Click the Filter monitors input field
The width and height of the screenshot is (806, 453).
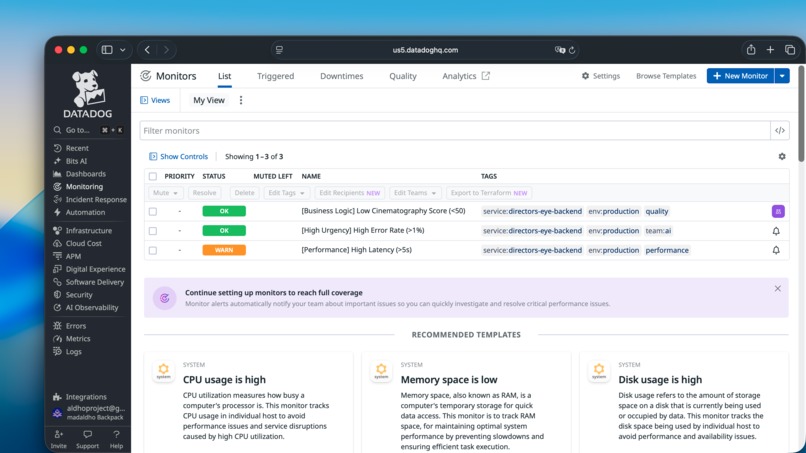(x=455, y=131)
